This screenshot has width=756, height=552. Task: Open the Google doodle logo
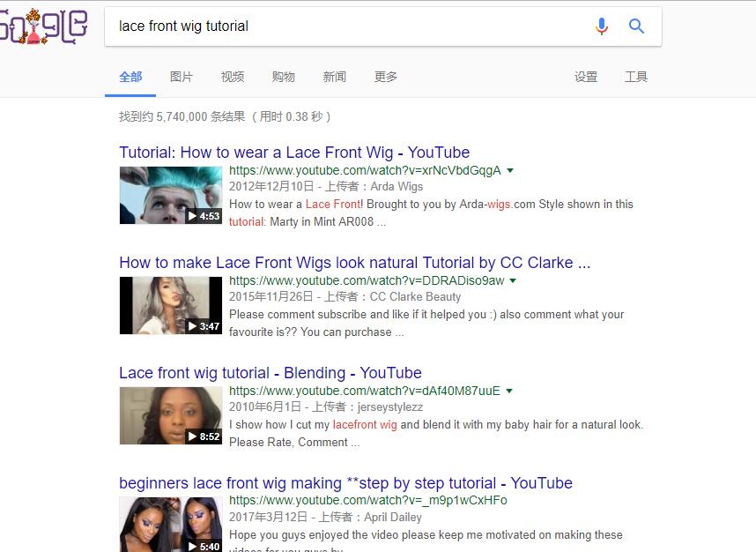tap(43, 26)
